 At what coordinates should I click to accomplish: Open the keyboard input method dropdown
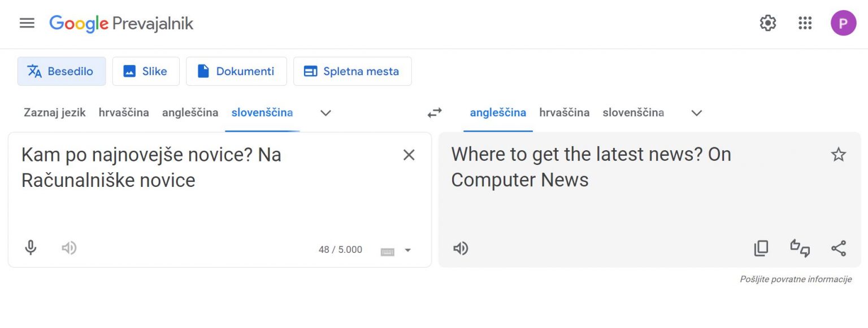pos(409,250)
